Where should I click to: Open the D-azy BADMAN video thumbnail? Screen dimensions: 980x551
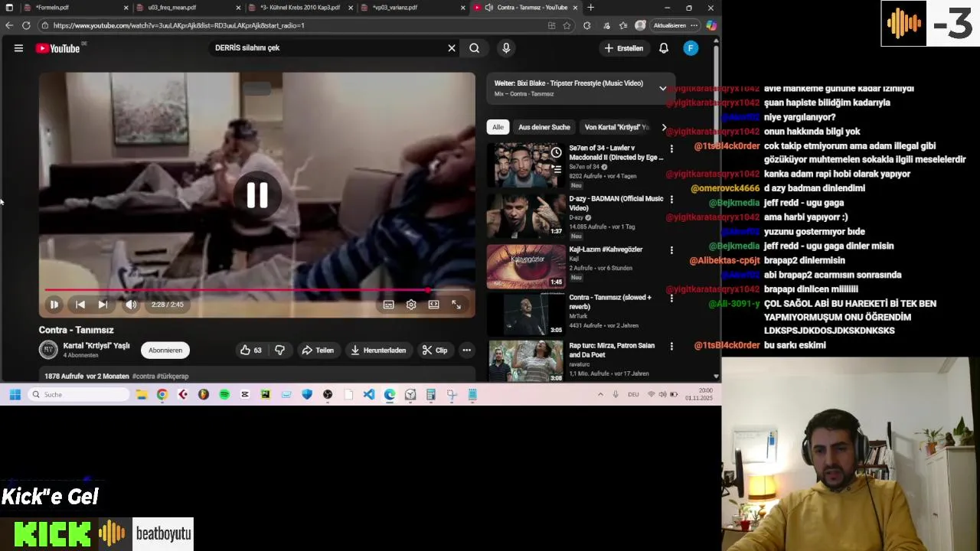click(526, 216)
